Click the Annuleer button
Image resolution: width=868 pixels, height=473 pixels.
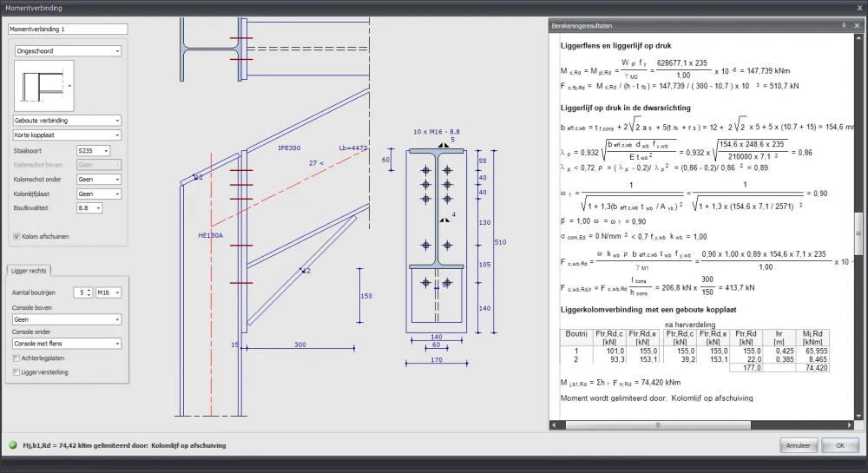(798, 445)
